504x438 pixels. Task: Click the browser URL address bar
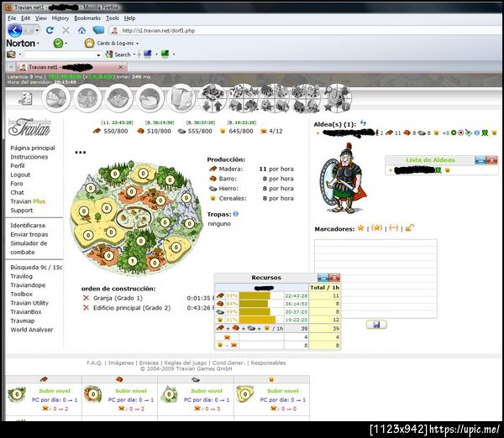[x=306, y=30]
